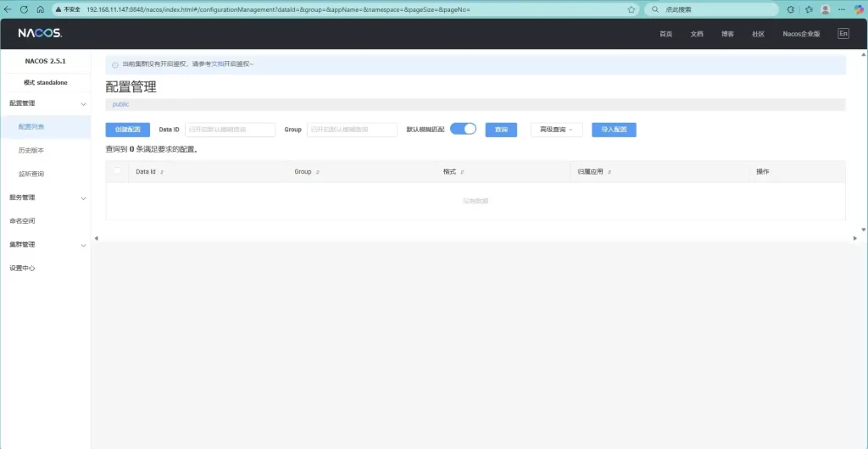868x449 pixels.
Task: Focus the Data ID search input field
Action: pos(230,130)
